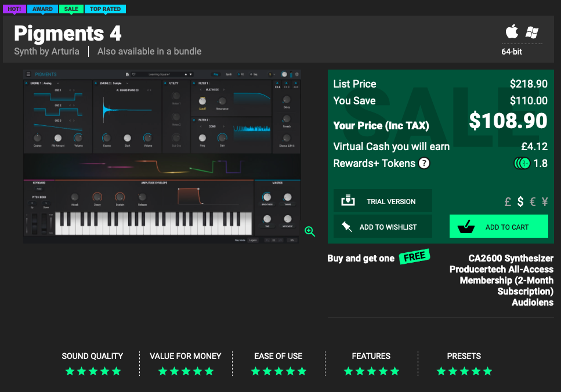Open Producertech All-Access Membership link
561x392 pixels.
coord(502,281)
